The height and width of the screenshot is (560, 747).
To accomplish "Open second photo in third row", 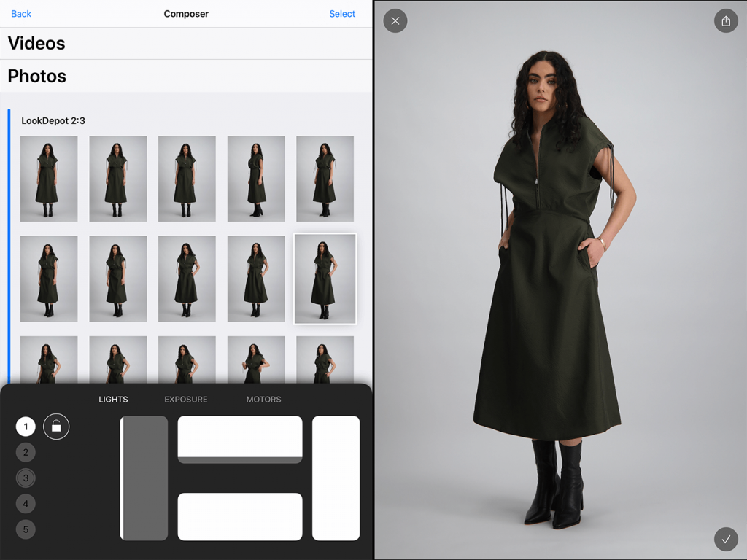I will coord(117,359).
